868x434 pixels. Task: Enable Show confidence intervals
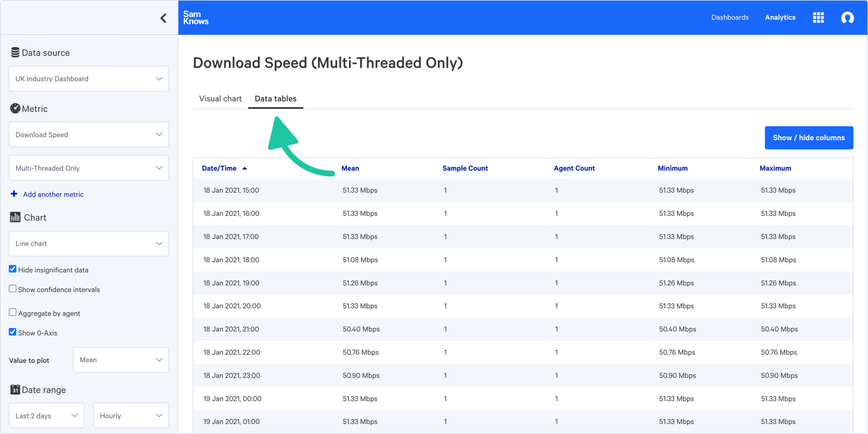(x=13, y=289)
